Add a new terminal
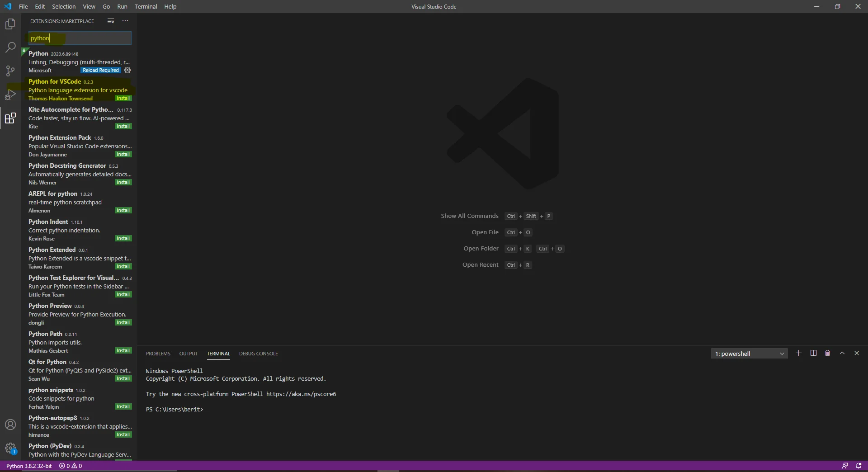This screenshot has width=868, height=472. 799,353
